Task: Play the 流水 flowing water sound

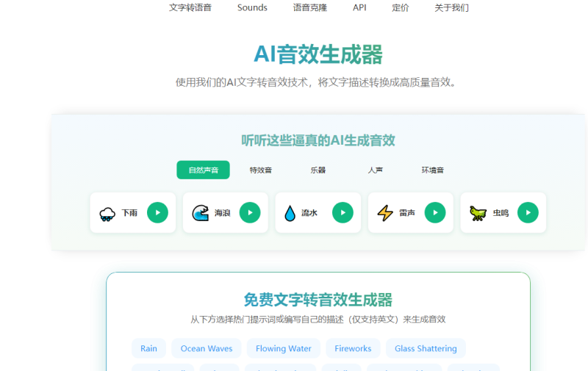Action: (343, 213)
